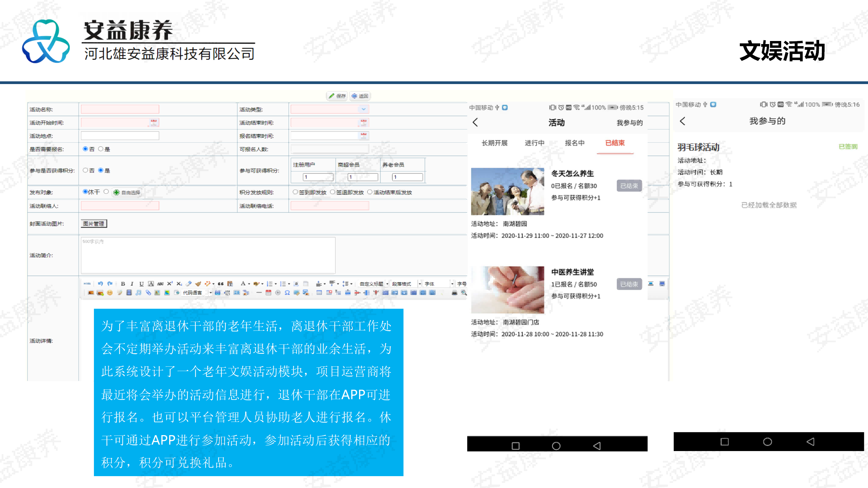Select 否 for 参与是否获得积分
Screen dimensions: 868x488
[85, 170]
